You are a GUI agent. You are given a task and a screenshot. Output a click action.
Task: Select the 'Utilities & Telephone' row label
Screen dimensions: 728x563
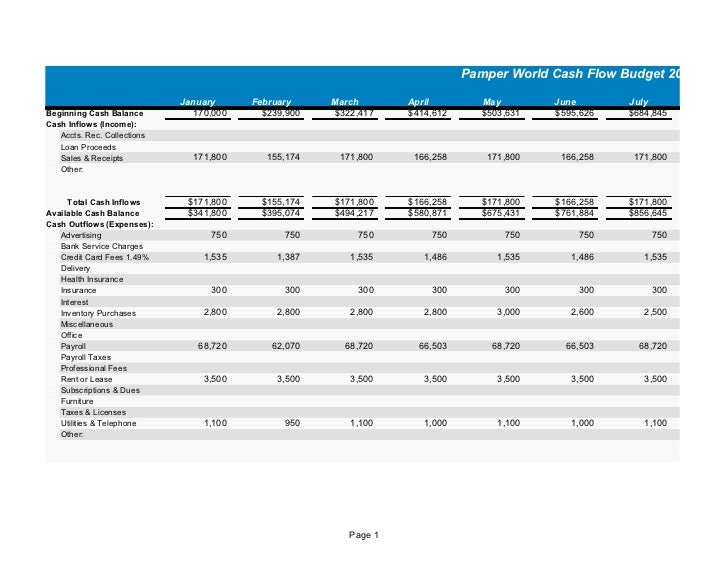point(98,423)
